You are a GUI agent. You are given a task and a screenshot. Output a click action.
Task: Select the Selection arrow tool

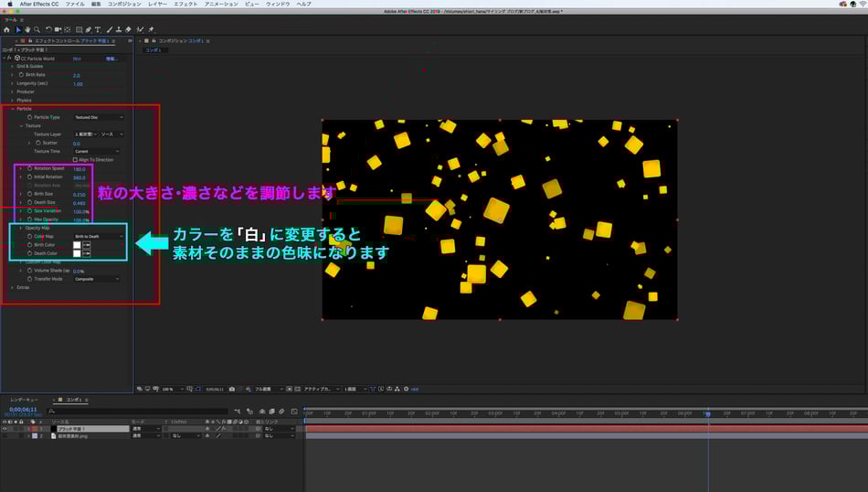click(x=18, y=29)
